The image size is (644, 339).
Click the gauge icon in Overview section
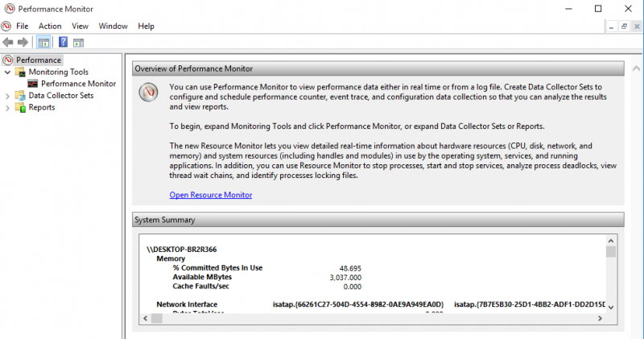click(x=148, y=92)
